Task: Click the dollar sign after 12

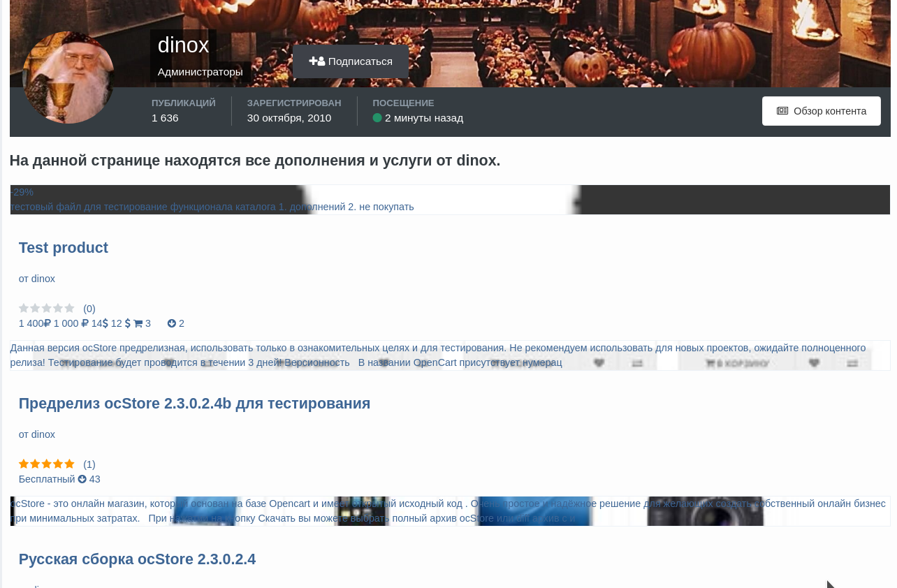Action: (128, 324)
